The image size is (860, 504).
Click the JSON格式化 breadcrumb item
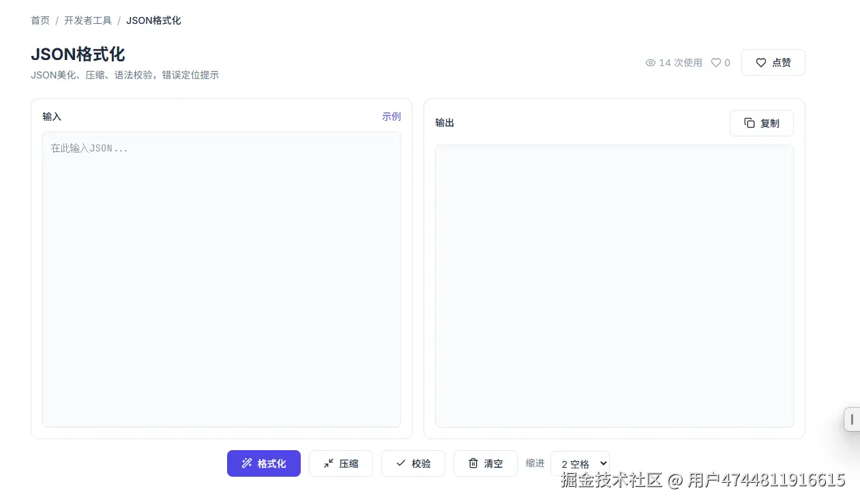[153, 20]
